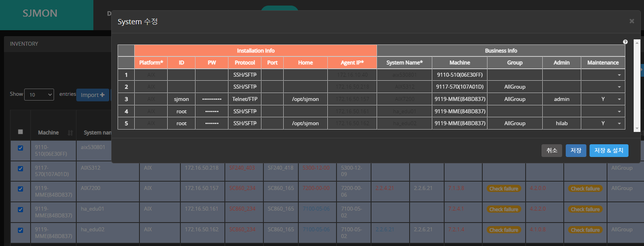Image resolution: width=644 pixels, height=246 pixels.
Task: Open the Telnet/FTP protocol dropdown in row 3
Action: pos(245,99)
